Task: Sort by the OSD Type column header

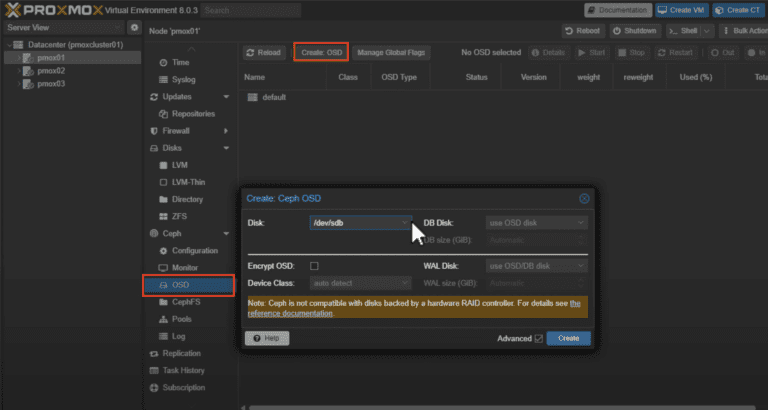Action: [399, 77]
